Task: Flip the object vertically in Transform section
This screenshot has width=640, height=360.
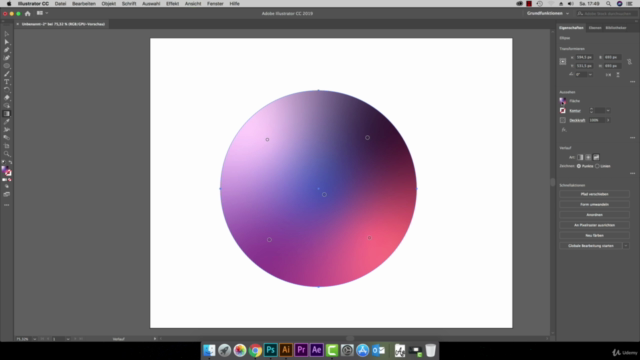Action: (618, 75)
